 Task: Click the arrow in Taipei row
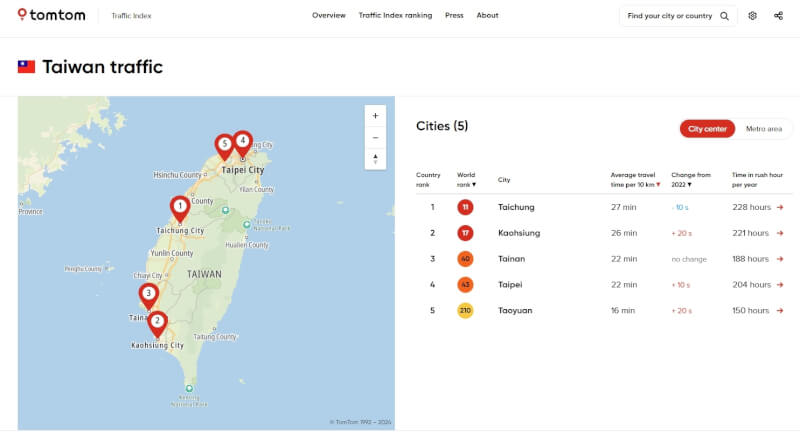[x=780, y=285]
